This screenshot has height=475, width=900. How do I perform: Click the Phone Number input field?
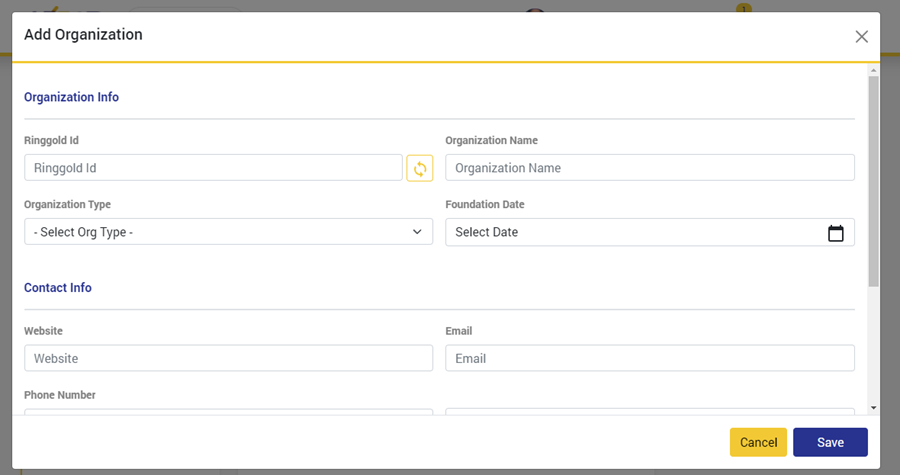pos(228,411)
